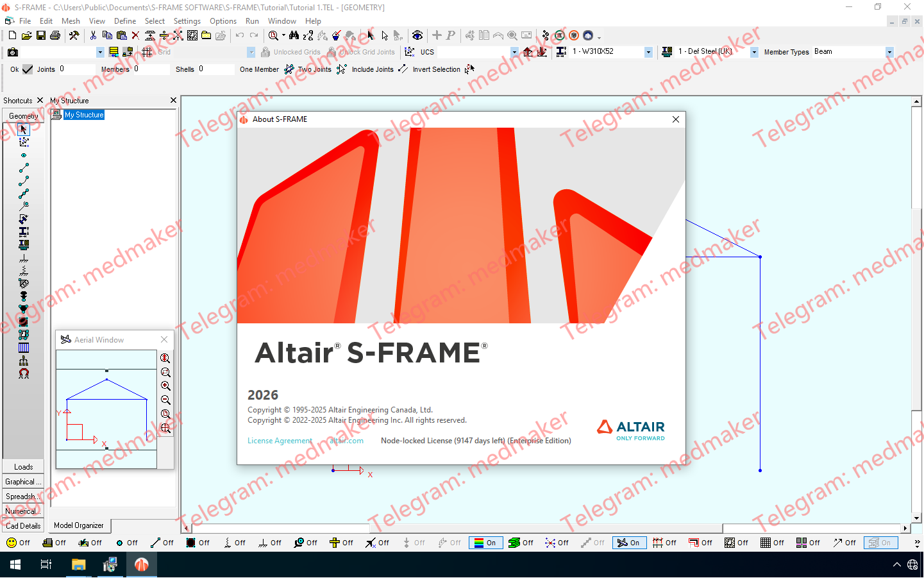Screen dimensions: 924x578
Task: Open the altair.com website link
Action: point(345,441)
